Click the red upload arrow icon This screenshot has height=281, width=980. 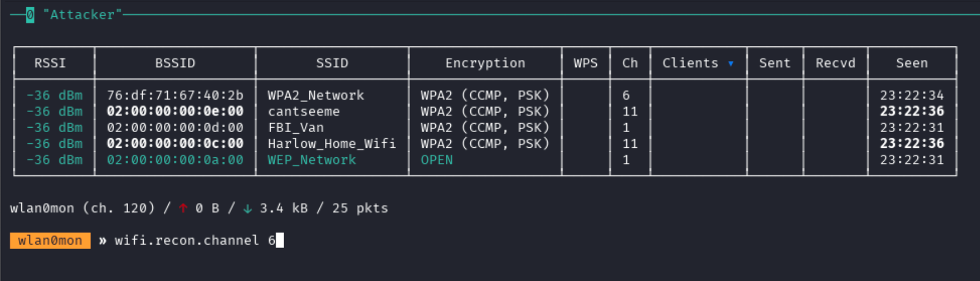pos(183,208)
